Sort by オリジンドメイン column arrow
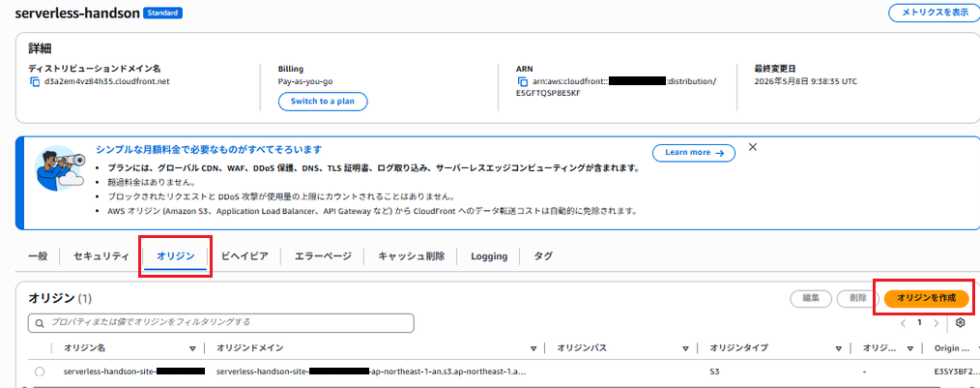The image size is (980, 388). pos(533,348)
